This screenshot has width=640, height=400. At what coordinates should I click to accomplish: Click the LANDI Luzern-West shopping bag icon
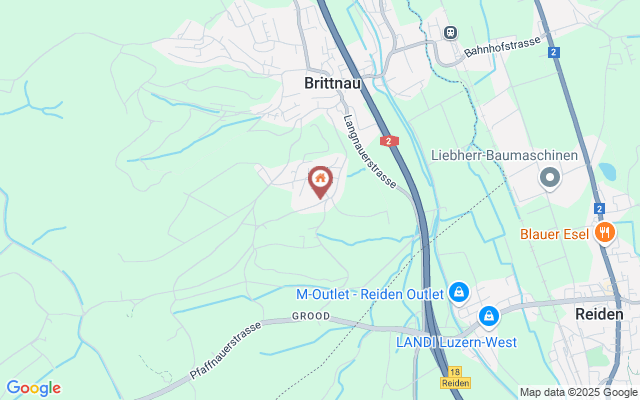click(489, 317)
